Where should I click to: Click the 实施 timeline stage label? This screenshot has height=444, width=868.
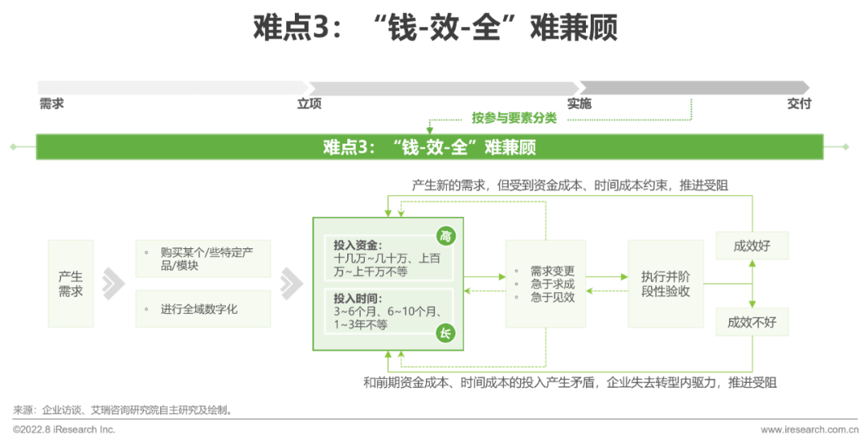pos(579,104)
